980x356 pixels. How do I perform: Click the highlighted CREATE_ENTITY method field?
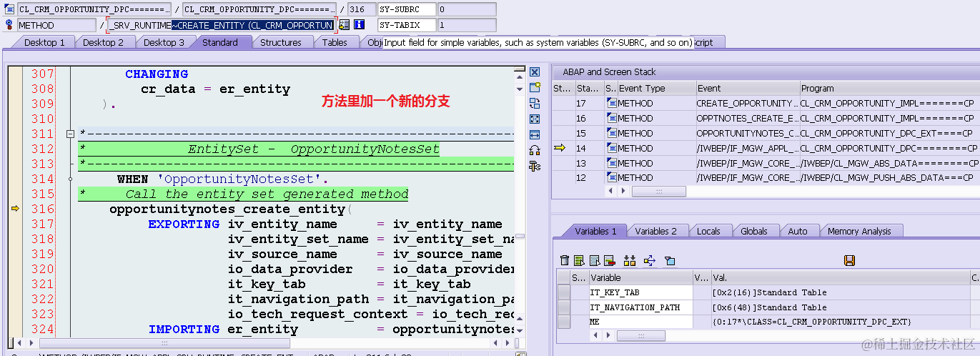pos(221,25)
